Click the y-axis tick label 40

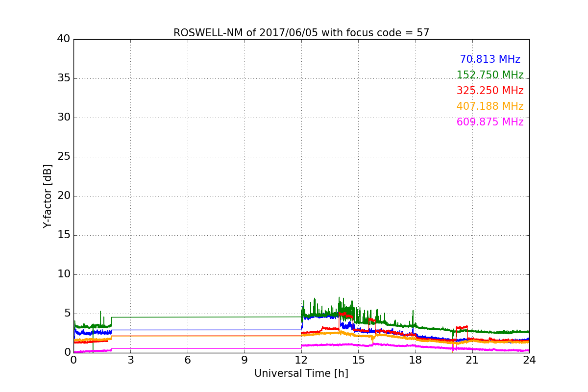click(64, 39)
